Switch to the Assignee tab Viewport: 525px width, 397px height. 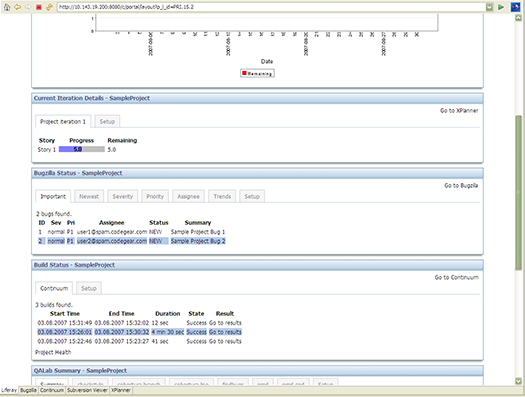coord(189,196)
